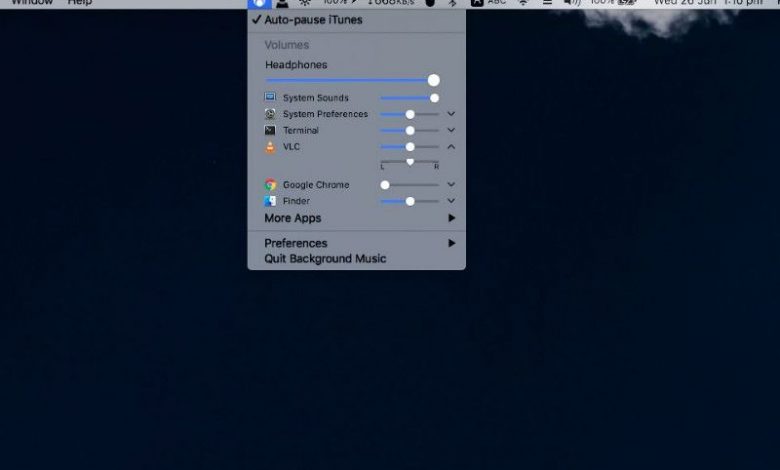Click the System Preferences gear icon

point(270,114)
